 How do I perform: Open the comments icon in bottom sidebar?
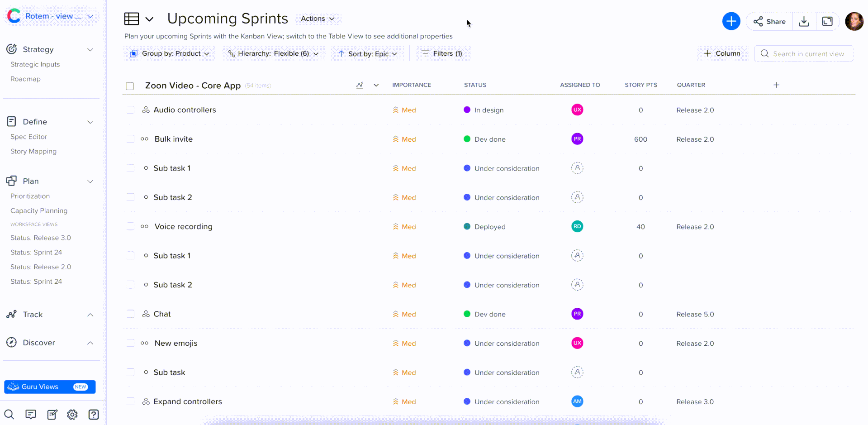coord(31,414)
